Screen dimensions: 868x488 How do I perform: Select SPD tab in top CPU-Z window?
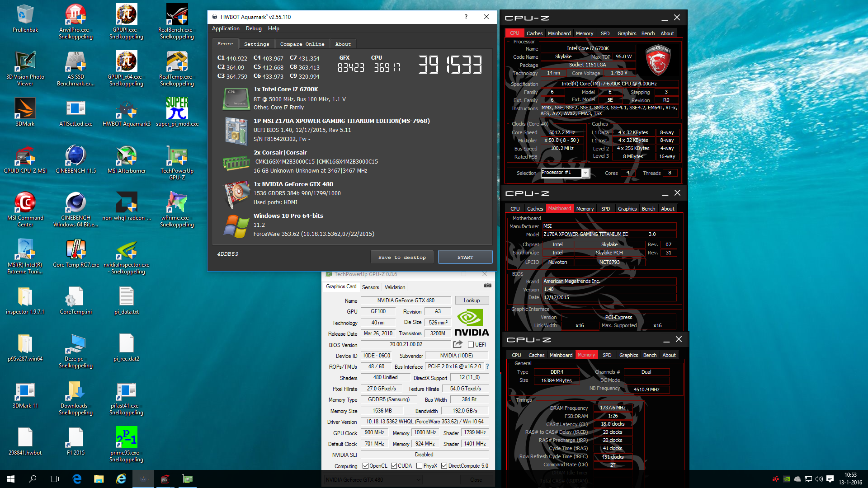(605, 33)
